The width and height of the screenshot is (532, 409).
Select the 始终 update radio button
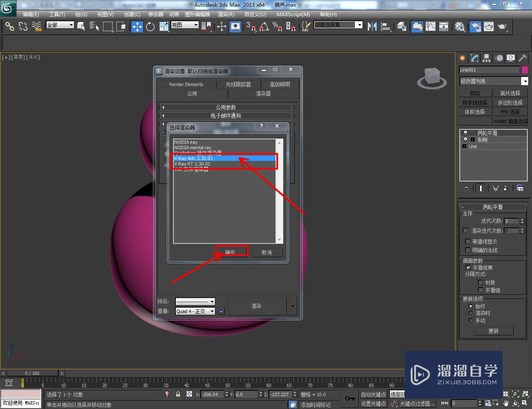point(470,306)
